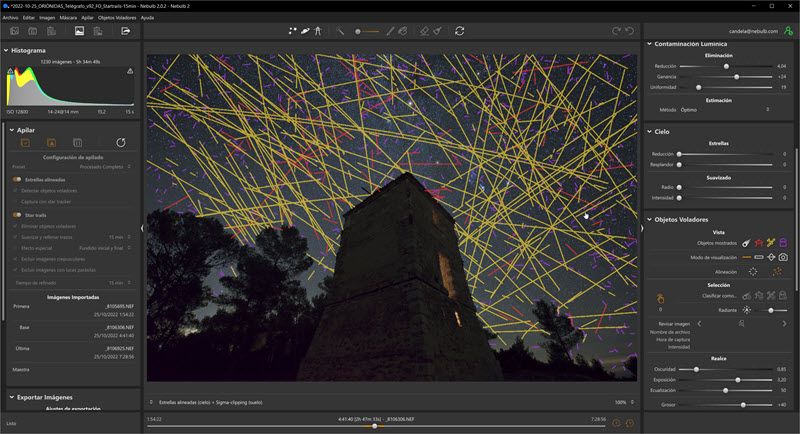Select the magic wand tool in top toolbar

tap(340, 31)
